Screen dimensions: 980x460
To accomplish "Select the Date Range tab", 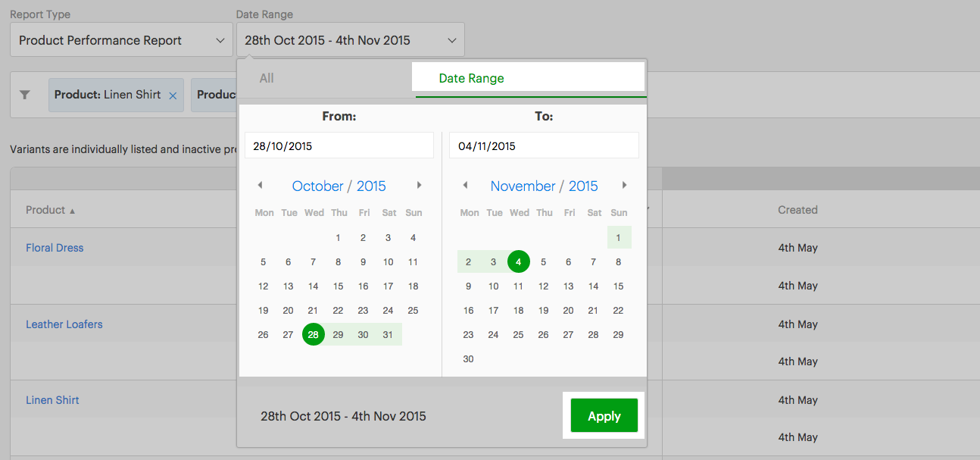I will coord(471,78).
